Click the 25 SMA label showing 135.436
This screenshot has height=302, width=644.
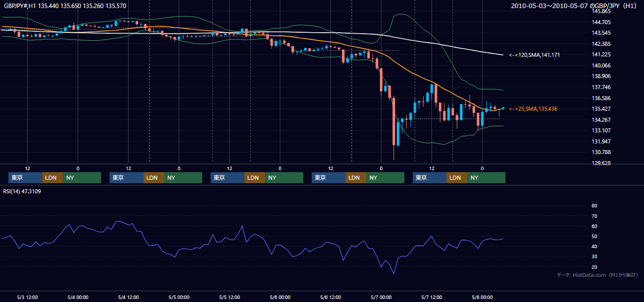533,109
